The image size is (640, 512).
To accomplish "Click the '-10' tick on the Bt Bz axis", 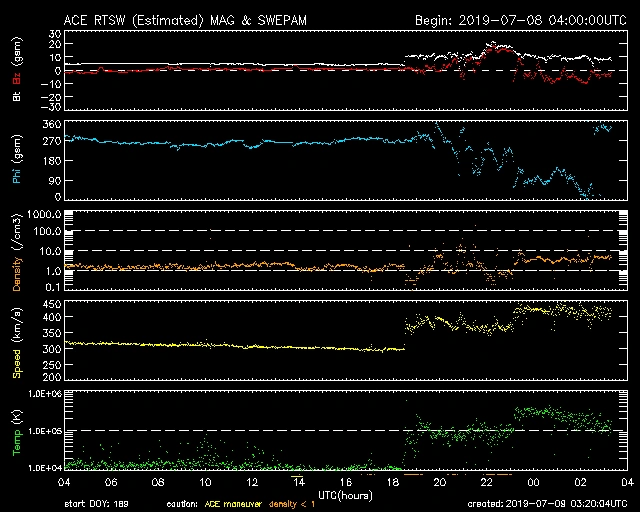I will pos(51,84).
